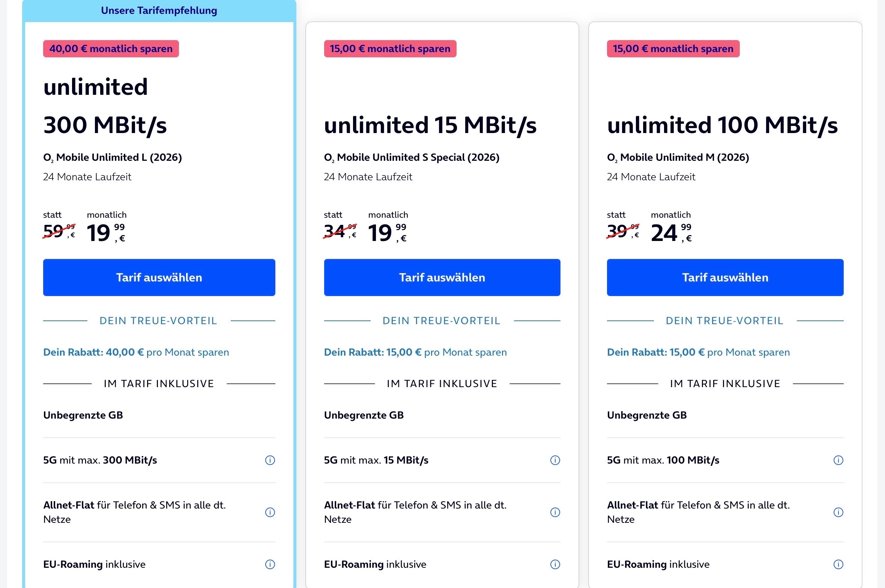Screen dimensions: 885x588
Task: Click the Unsere Tarifempfehlung banner
Action: 159,10
